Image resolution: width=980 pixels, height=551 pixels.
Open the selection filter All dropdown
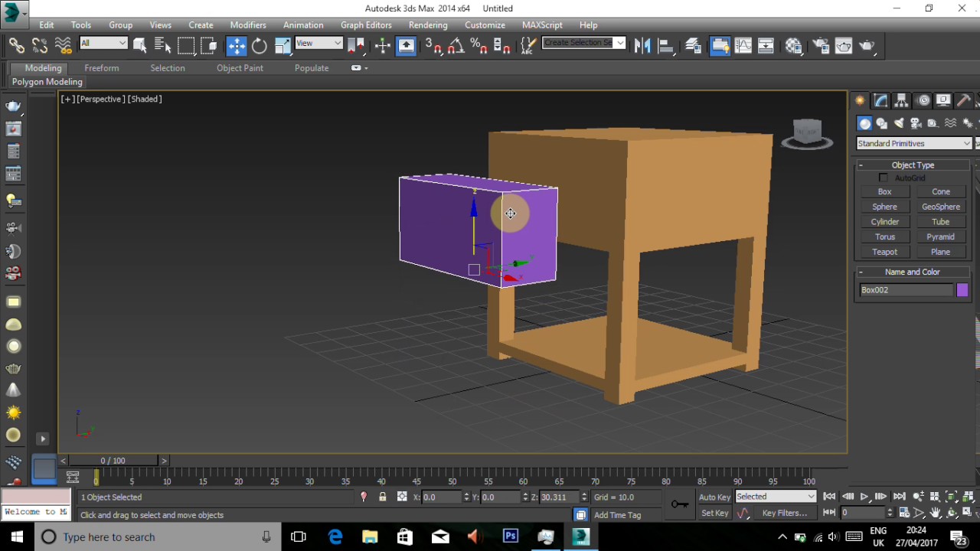(x=103, y=43)
